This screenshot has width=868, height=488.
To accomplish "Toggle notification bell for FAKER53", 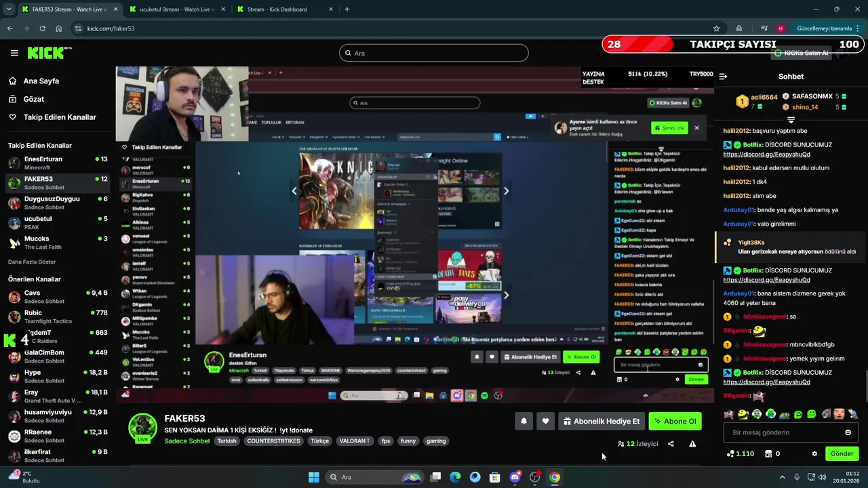I will 524,421.
